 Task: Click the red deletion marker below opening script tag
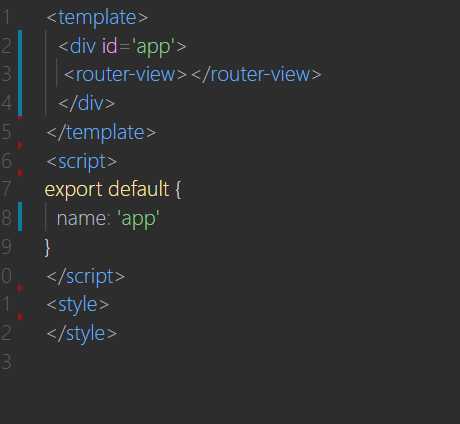[x=20, y=173]
